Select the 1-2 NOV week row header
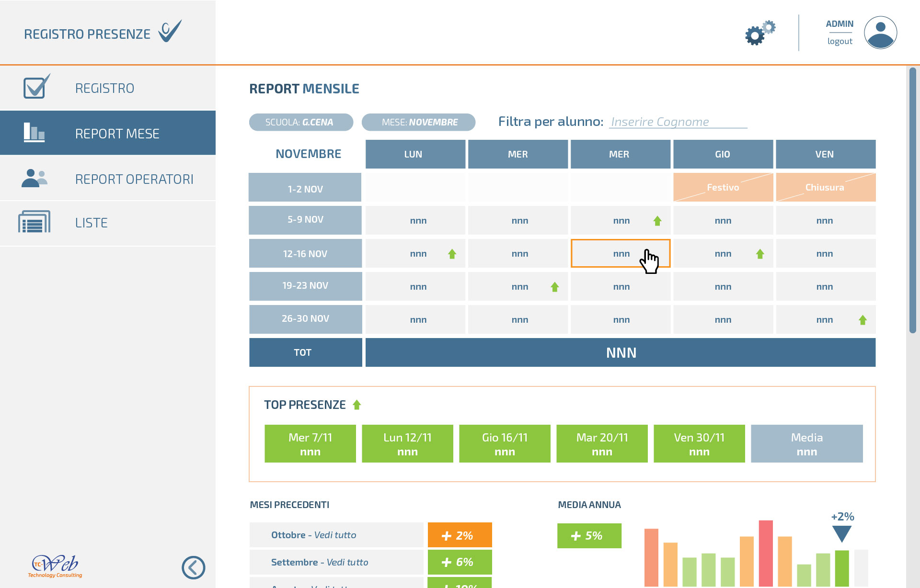The image size is (920, 588). 305,187
